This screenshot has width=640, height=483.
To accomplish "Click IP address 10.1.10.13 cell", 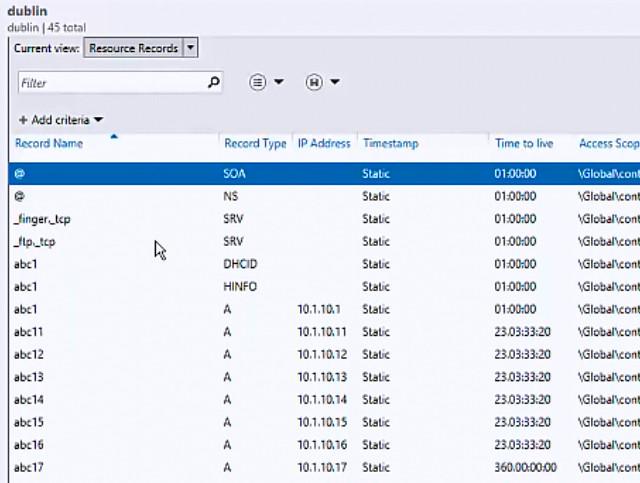I will click(322, 377).
